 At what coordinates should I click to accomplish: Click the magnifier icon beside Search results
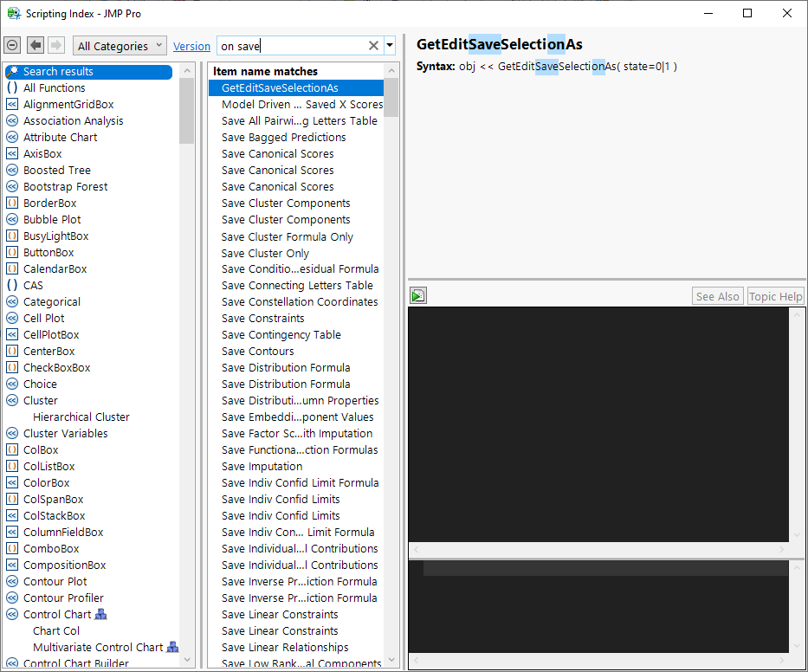pos(13,71)
